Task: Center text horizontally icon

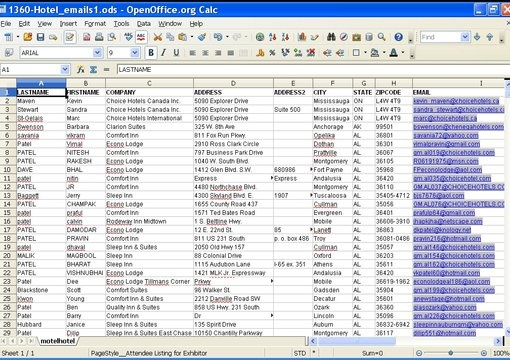Action: coord(205,53)
